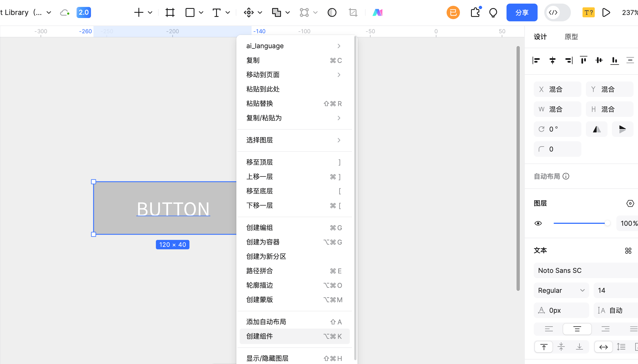
Task: Open the 移动到页面 submenu
Action: point(295,75)
